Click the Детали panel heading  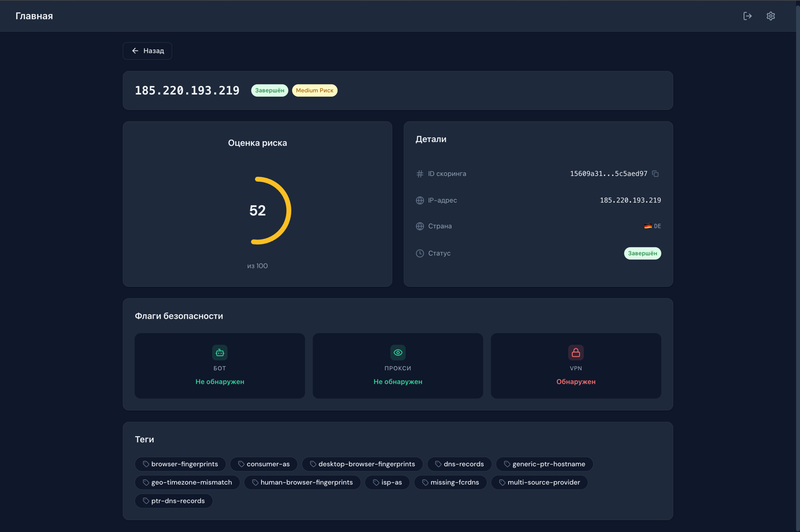point(431,139)
